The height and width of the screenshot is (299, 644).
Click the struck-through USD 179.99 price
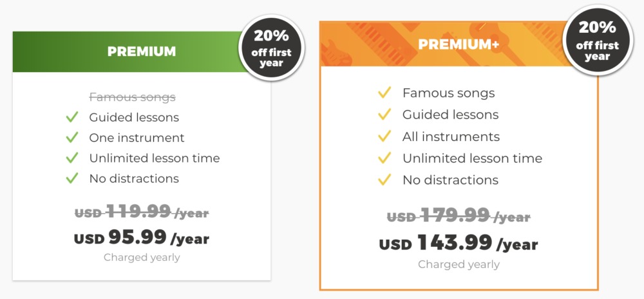459,215
